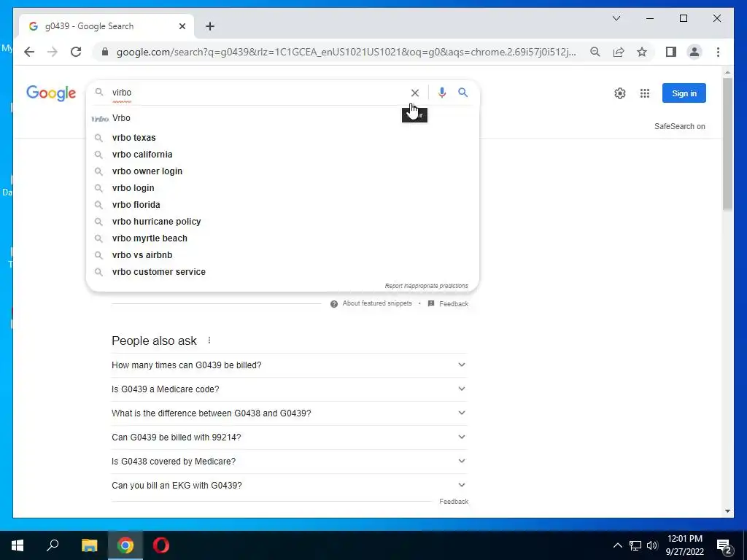Expand How many times can G0439 be billed
The height and width of the screenshot is (560, 747).
(289, 365)
